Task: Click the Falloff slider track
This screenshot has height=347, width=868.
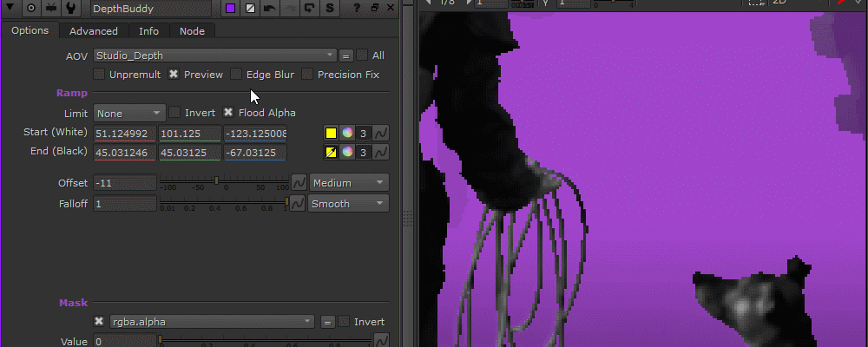Action: tap(224, 201)
